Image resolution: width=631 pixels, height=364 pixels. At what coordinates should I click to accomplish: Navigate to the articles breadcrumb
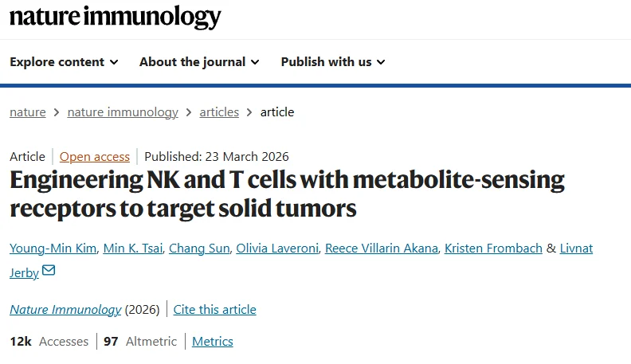(219, 112)
